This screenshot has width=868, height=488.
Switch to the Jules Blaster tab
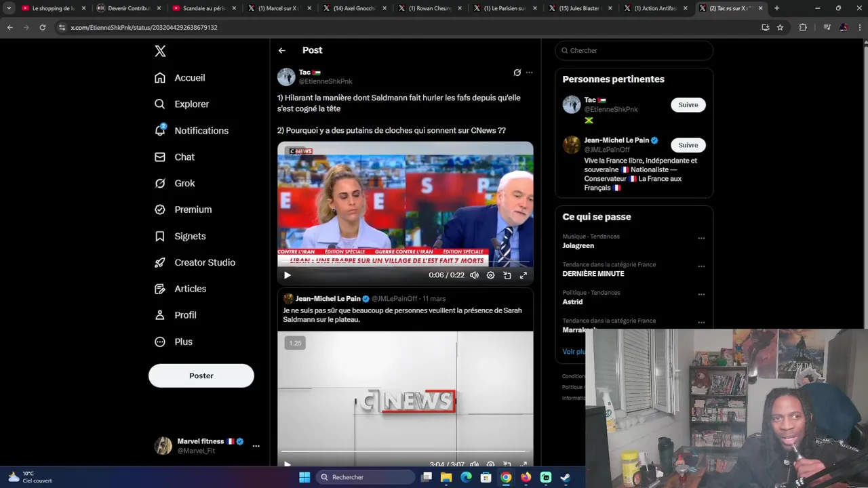pyautogui.click(x=579, y=8)
